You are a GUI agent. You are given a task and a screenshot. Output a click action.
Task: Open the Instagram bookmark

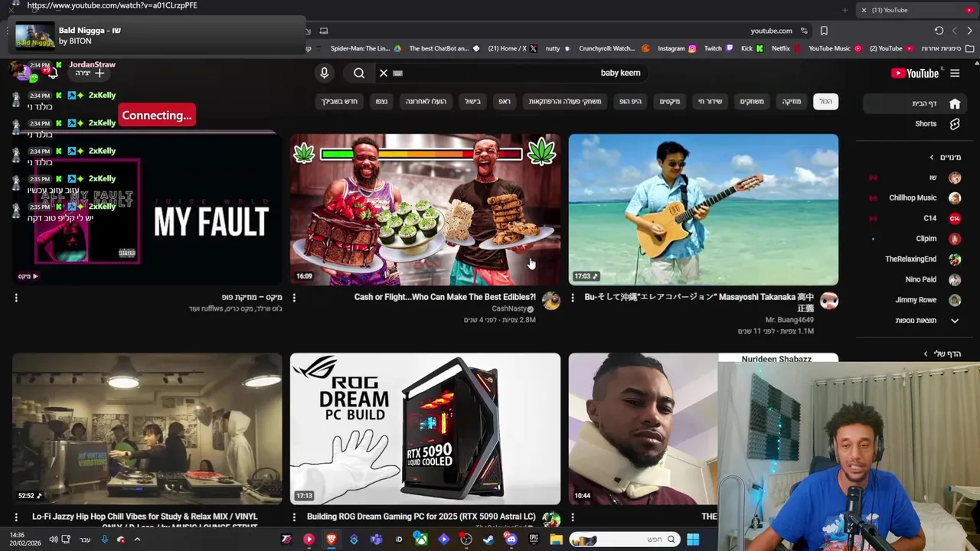677,48
